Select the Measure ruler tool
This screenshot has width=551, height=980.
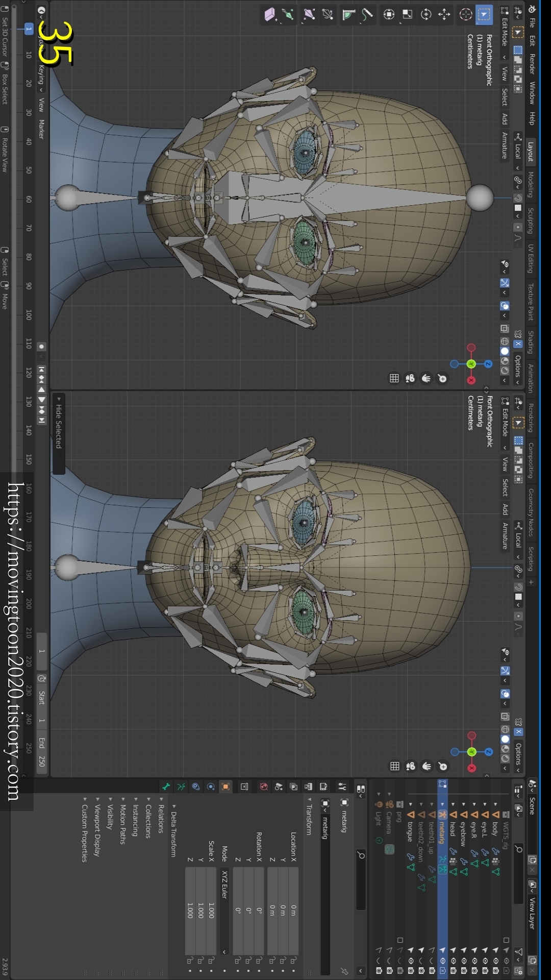[349, 14]
